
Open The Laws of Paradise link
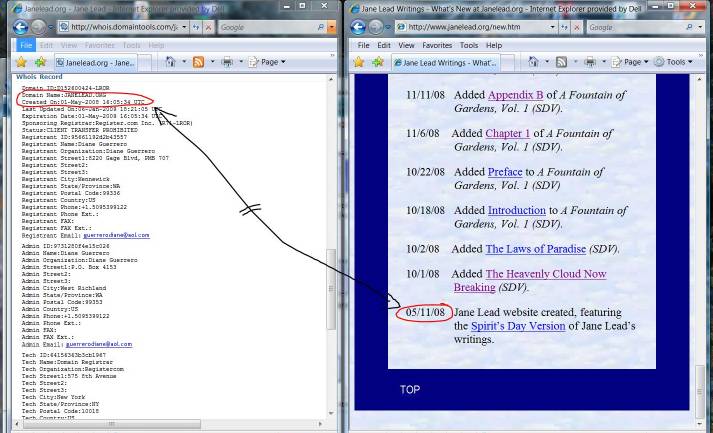[x=536, y=249]
